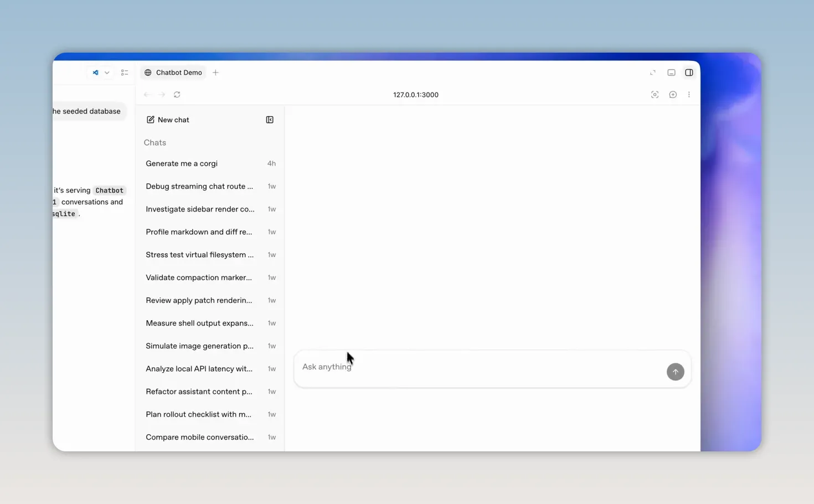814x504 pixels.
Task: Open 'Compare mobile conversatio...' conversation
Action: tap(210, 437)
